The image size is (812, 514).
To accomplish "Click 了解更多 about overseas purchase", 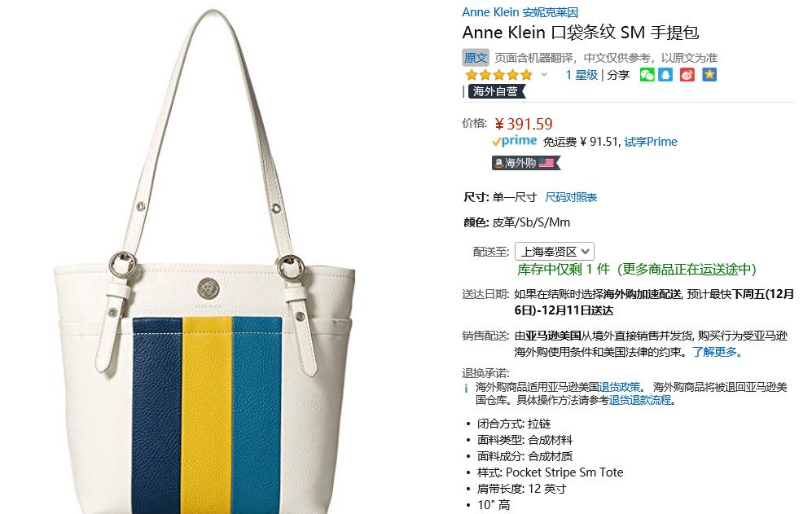I will [x=717, y=353].
